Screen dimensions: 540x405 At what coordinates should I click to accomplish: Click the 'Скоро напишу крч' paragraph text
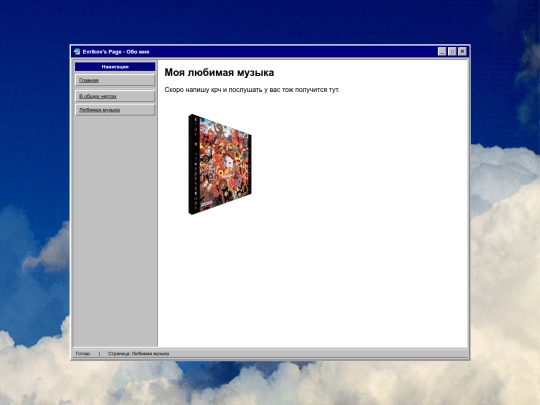(252, 90)
